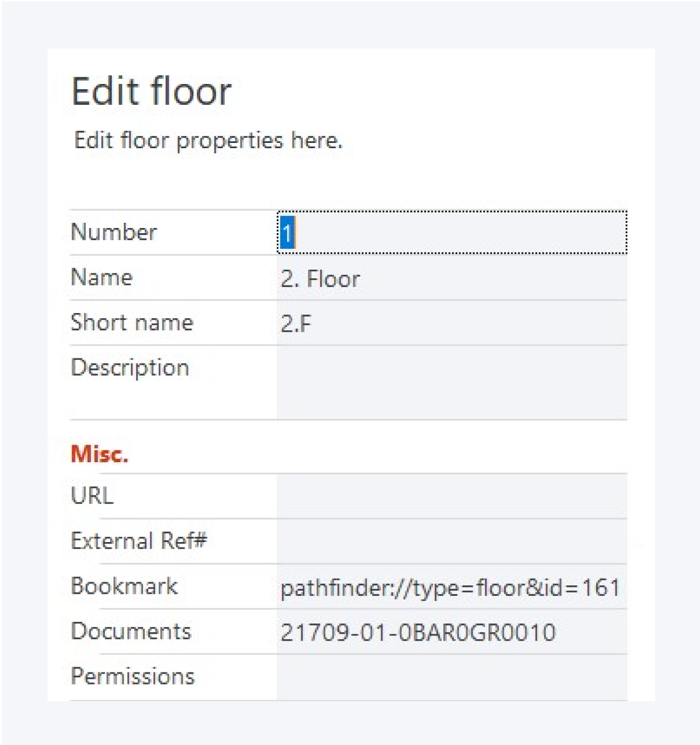Click the Bookmark label

124,586
